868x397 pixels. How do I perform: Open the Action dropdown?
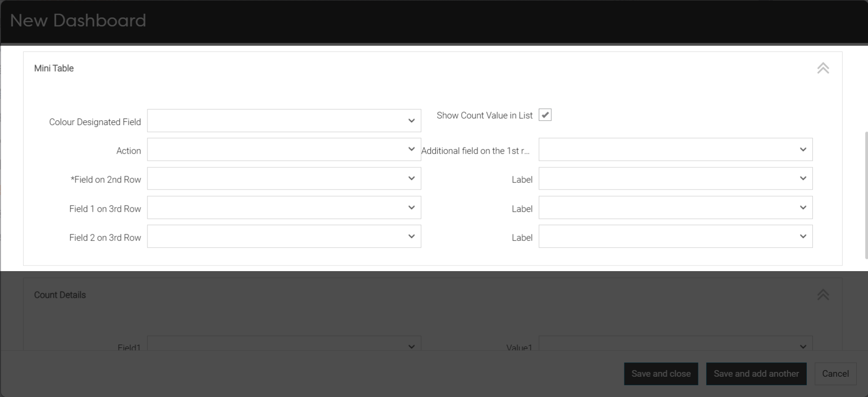click(284, 149)
